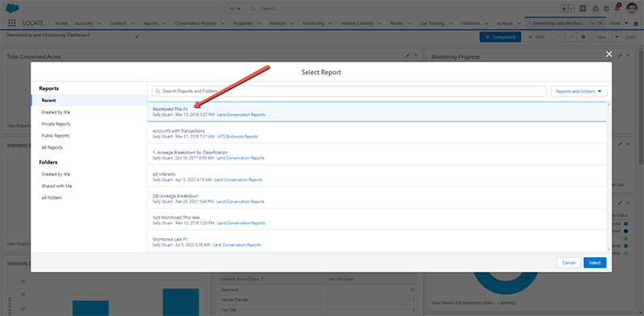Open the Save options dropdown arrow
644x316 pixels.
pos(617,37)
